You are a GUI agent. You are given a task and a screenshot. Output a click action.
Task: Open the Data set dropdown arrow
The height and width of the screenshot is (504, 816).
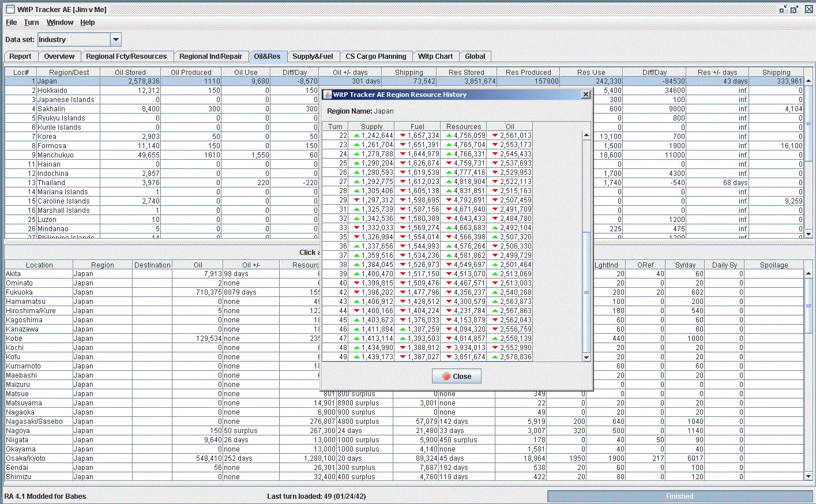pos(116,40)
